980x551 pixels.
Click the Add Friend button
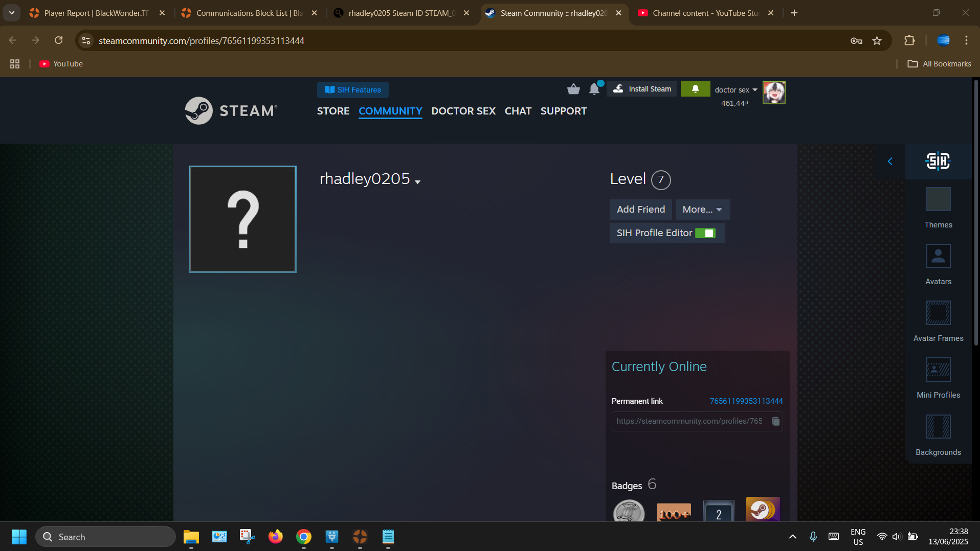(641, 210)
